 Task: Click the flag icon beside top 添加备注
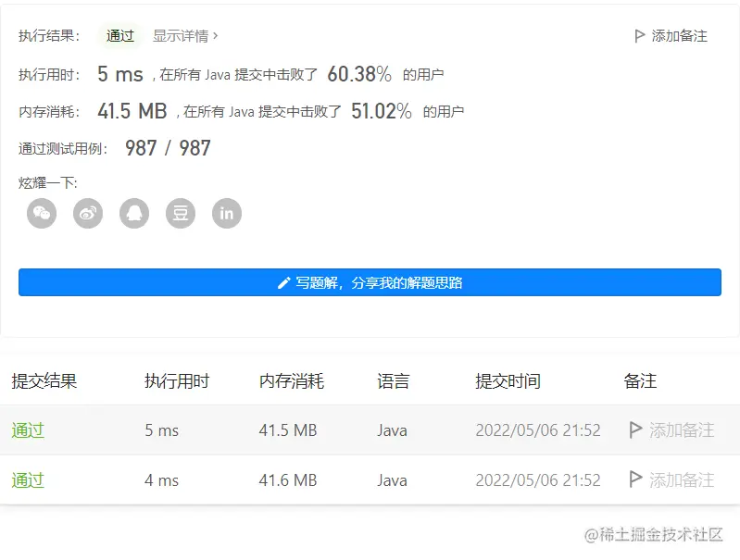pyautogui.click(x=639, y=36)
